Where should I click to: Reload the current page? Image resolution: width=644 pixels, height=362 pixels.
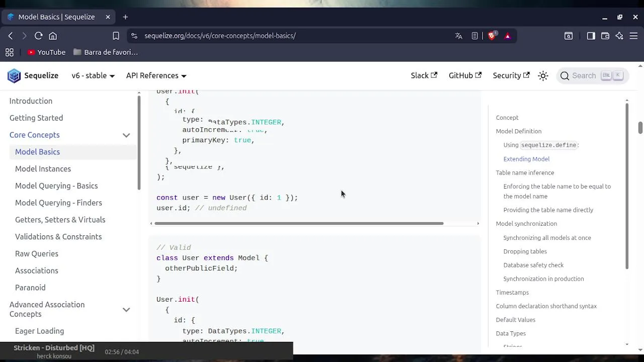[x=38, y=36]
